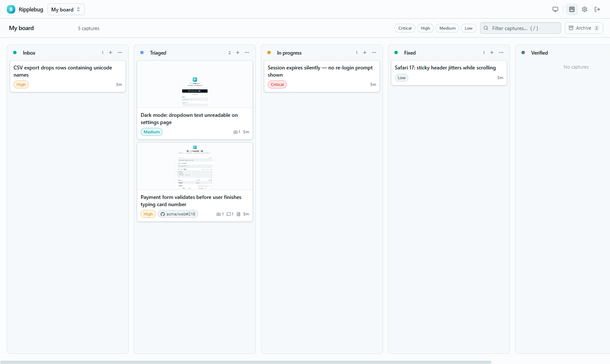This screenshot has height=364, width=610.
Task: Open Dark mode dropdown screenshot thumbnail
Action: point(195,84)
